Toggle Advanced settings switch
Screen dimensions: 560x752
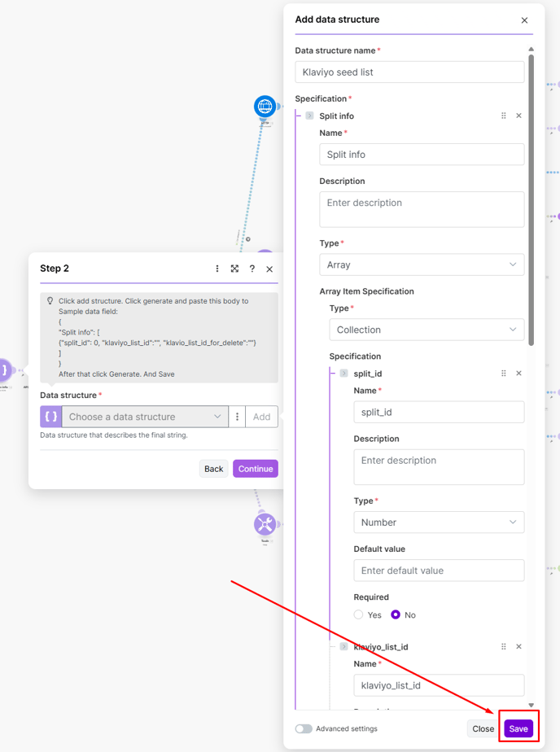(304, 728)
